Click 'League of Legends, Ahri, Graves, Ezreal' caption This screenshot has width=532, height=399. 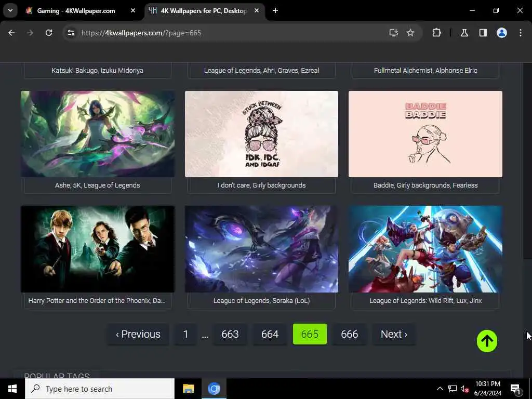tap(262, 71)
